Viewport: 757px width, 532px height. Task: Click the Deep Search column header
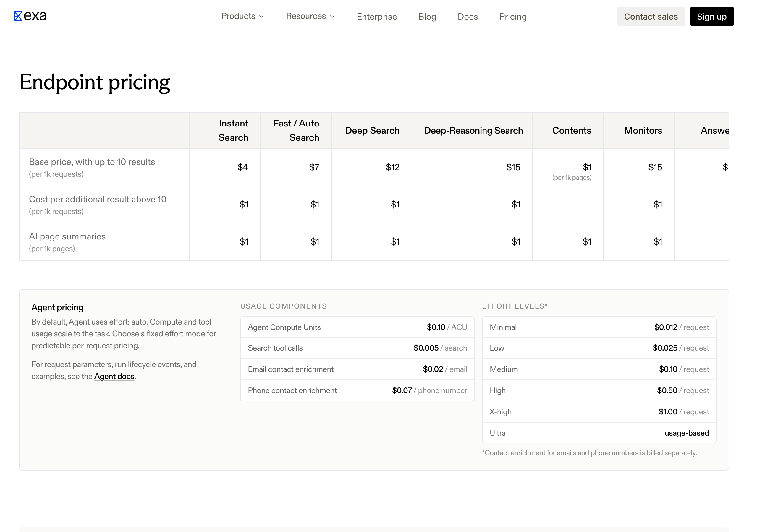coord(372,131)
